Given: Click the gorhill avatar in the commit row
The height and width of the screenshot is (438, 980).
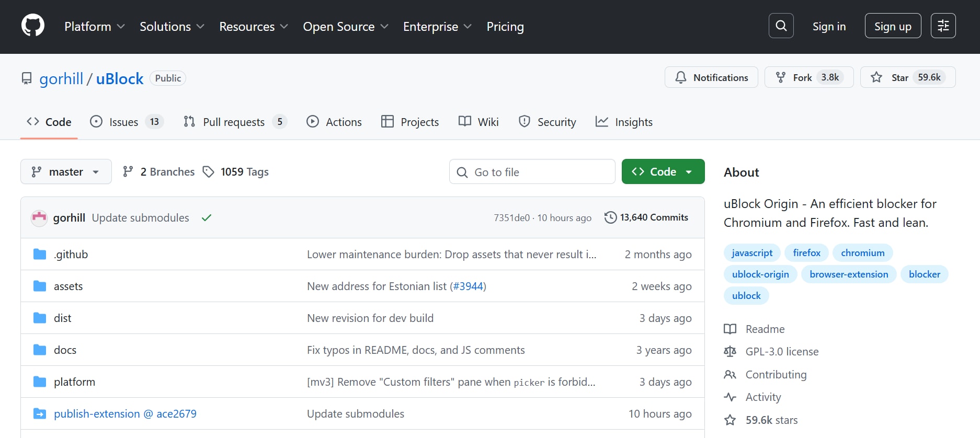Looking at the screenshot, I should pyautogui.click(x=39, y=217).
